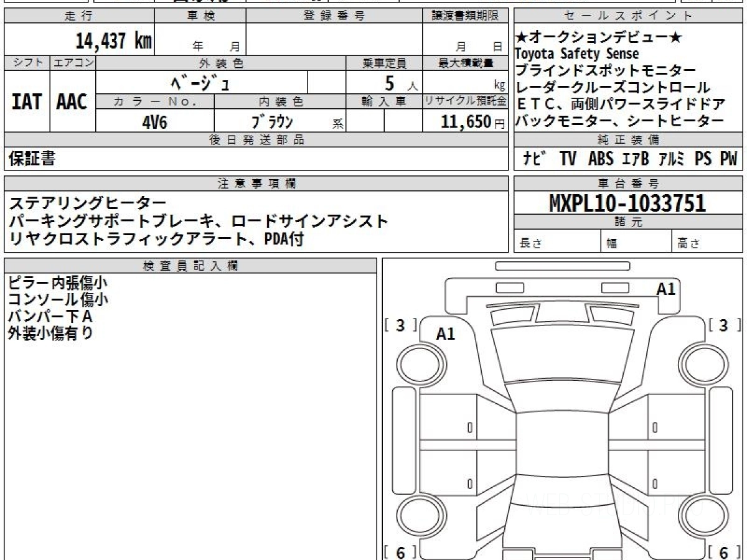The width and height of the screenshot is (747, 560).
Task: Click the リヤクロストラフィックアラート note line
Action: [156, 238]
